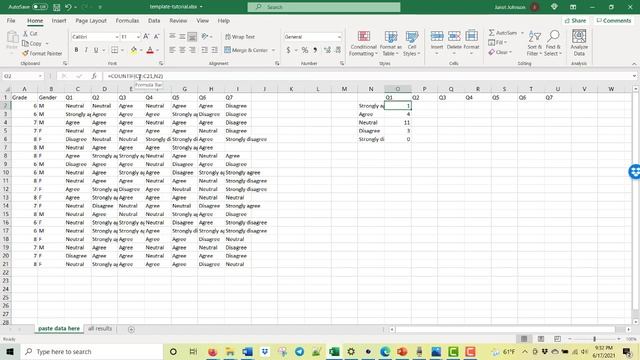Click Merge & Center
The image size is (640, 360).
pyautogui.click(x=246, y=50)
